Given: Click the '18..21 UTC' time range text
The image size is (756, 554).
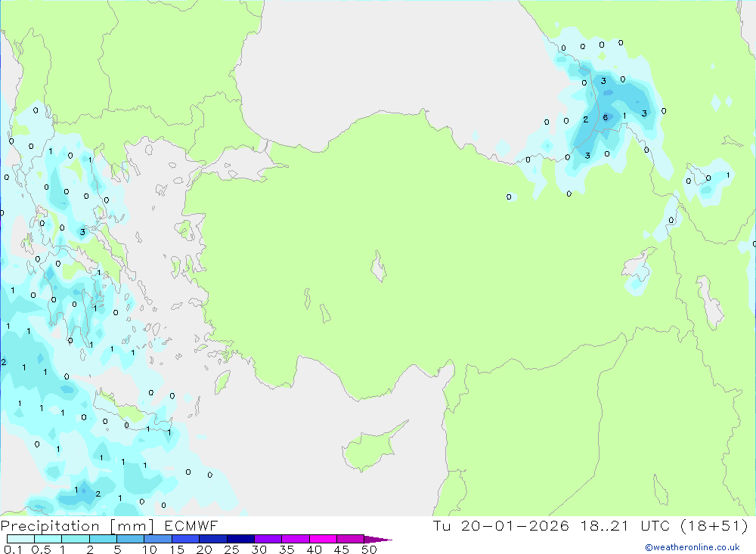Looking at the screenshot, I should click(x=626, y=525).
